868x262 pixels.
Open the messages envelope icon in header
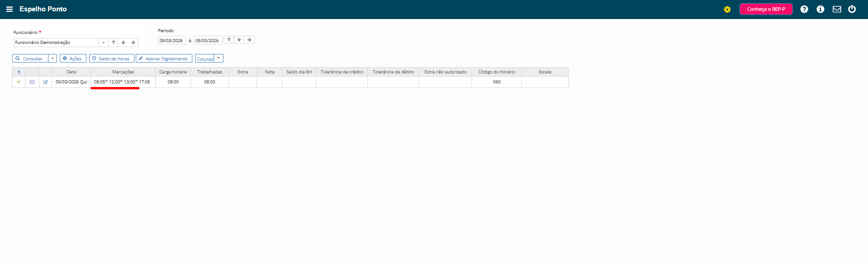click(837, 9)
